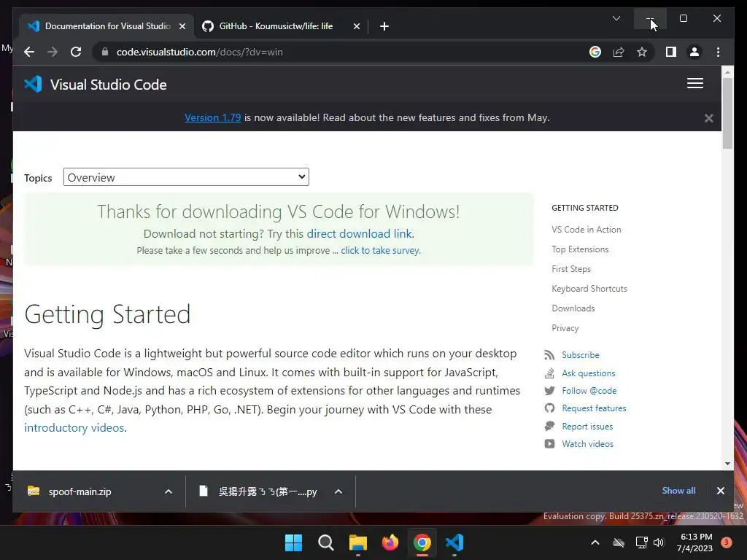
Task: Open the Topics Overview dropdown
Action: [186, 177]
